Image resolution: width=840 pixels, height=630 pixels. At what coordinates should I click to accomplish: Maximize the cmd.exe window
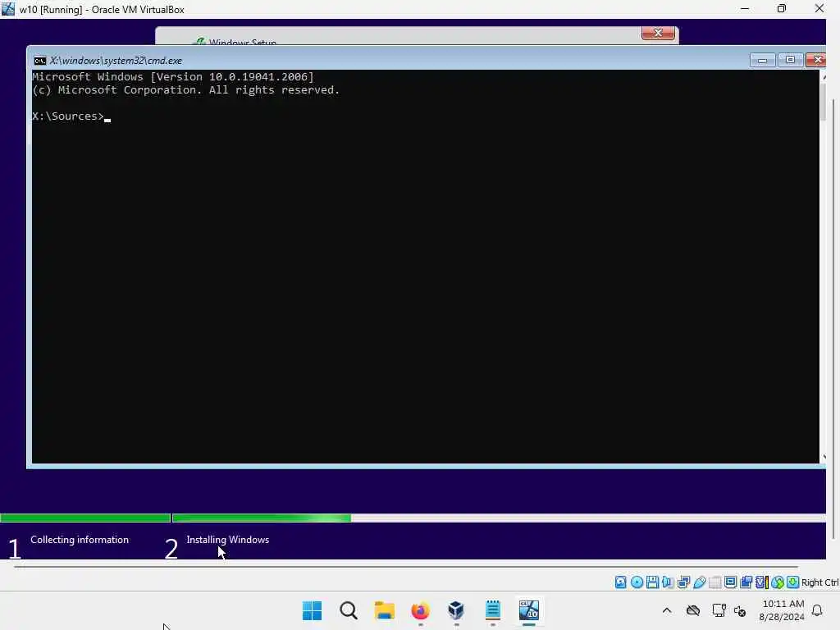pyautogui.click(x=790, y=60)
